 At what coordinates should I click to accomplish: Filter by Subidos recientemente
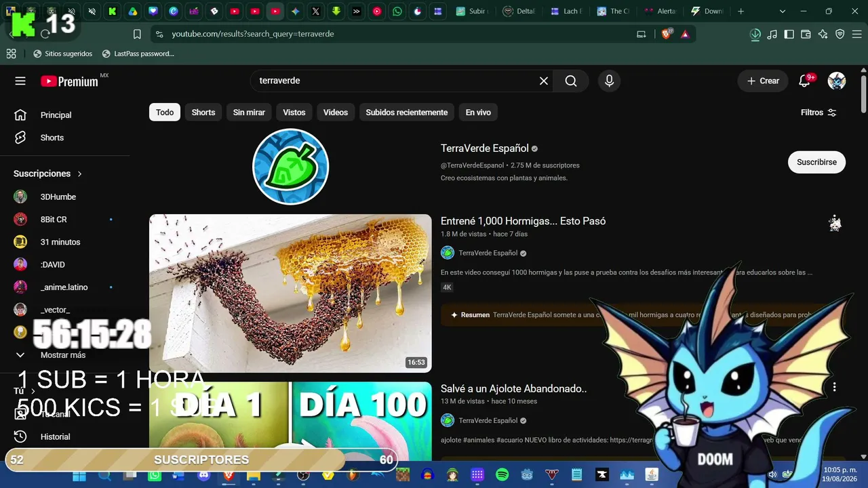coord(407,113)
